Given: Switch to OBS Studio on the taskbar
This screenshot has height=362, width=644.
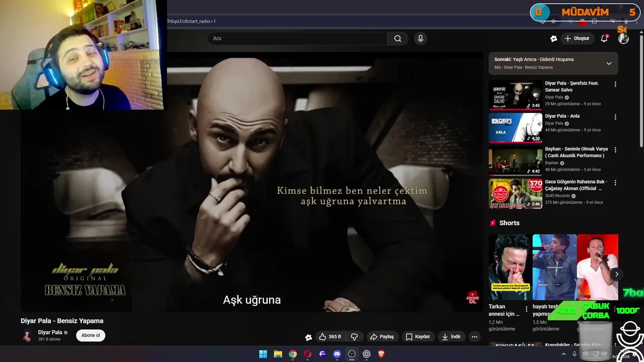Looking at the screenshot, I should pyautogui.click(x=352, y=354).
